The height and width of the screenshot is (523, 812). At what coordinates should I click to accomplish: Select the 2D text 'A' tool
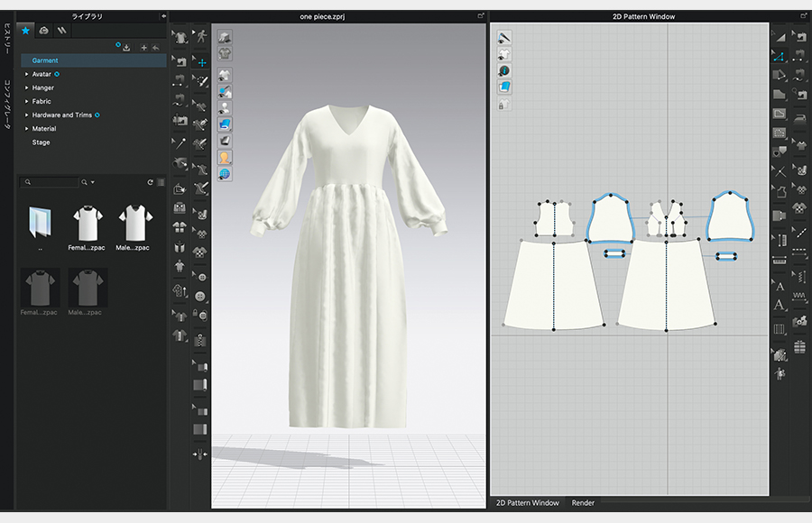779,305
